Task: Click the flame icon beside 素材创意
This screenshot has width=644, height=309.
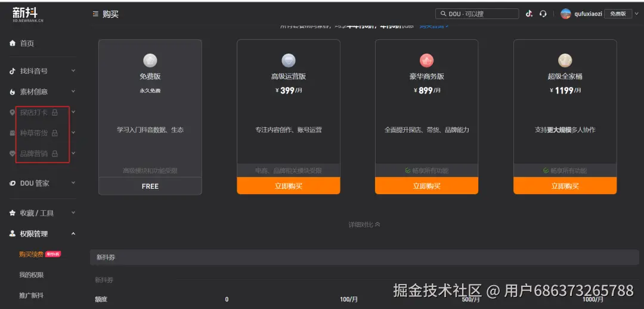Action: point(13,92)
